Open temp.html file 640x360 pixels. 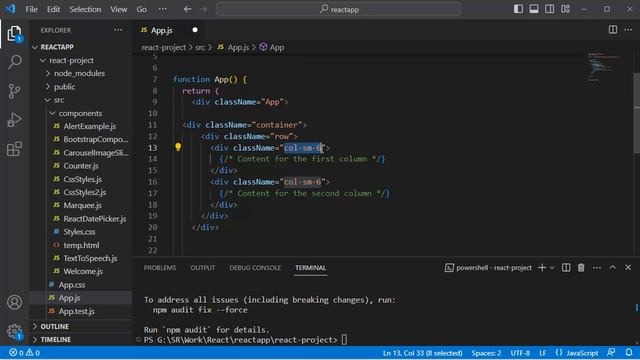(81, 245)
